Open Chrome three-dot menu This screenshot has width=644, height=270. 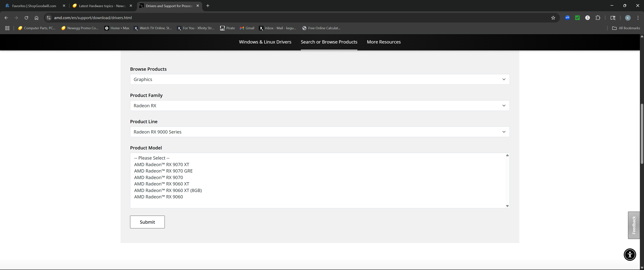638,18
